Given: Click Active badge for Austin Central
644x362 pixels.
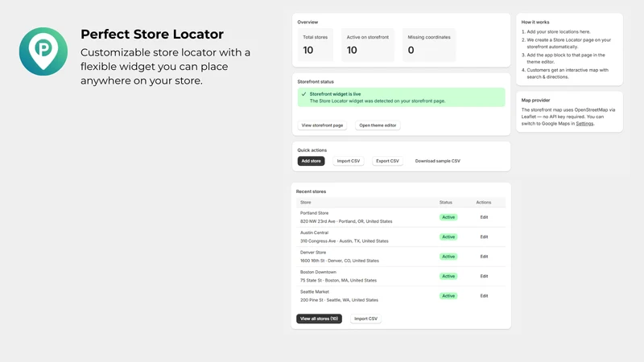Looking at the screenshot, I should tap(448, 237).
